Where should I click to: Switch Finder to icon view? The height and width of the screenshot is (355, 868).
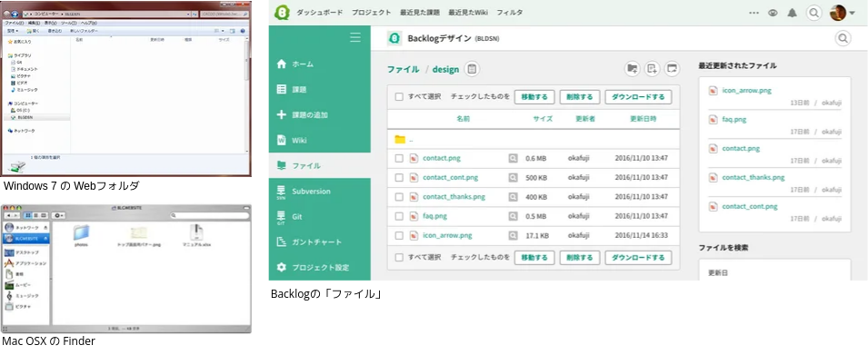coord(28,215)
